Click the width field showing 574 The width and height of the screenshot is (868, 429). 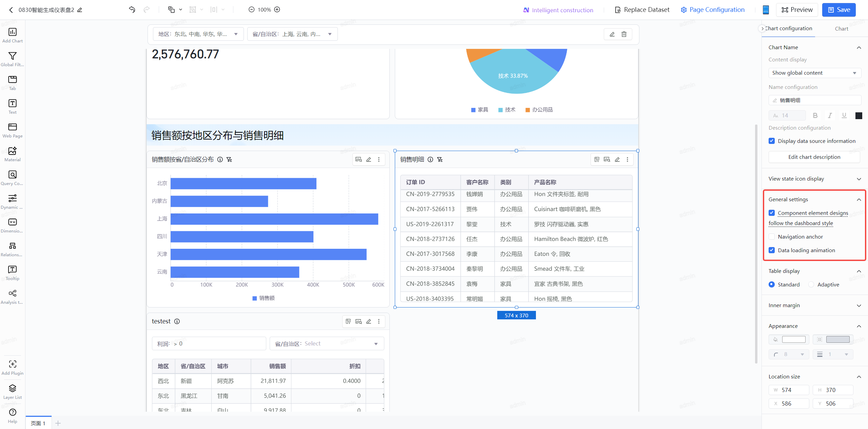tap(789, 390)
